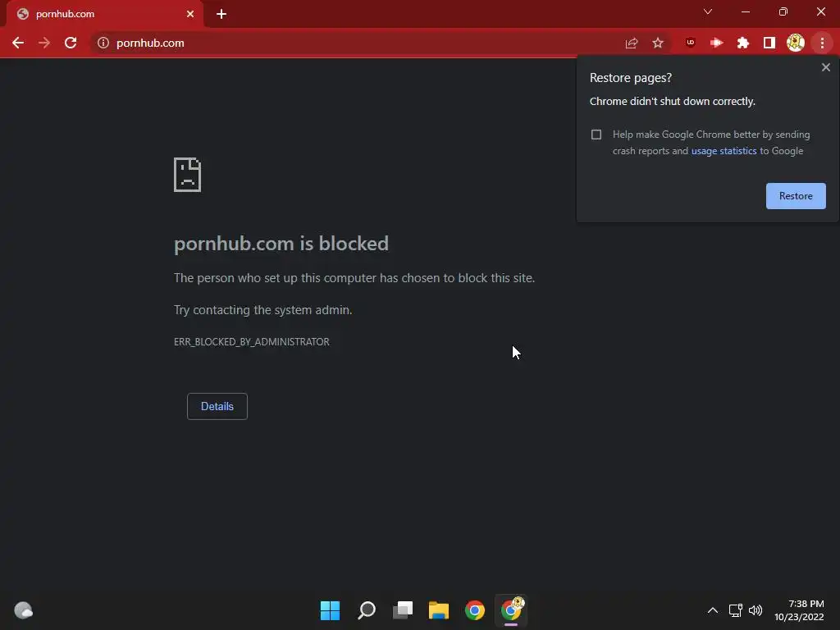The height and width of the screenshot is (630, 840).
Task: Show hidden system tray icons
Action: pos(713,610)
